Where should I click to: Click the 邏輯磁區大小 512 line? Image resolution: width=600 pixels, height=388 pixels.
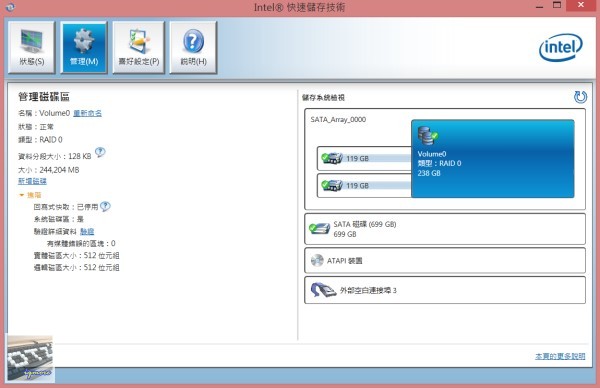coord(77,267)
